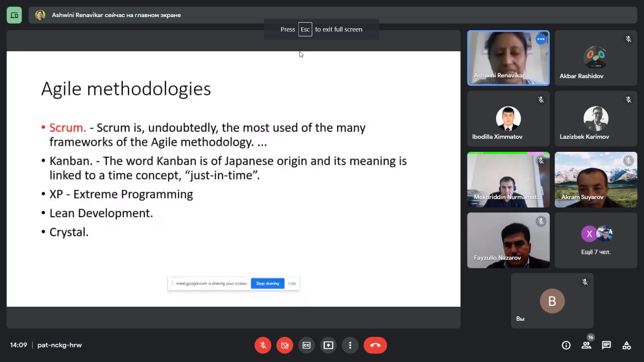Screen dimensions: 644x362
Task: Click Akram Suyarov's muted mic icon
Action: tap(628, 161)
